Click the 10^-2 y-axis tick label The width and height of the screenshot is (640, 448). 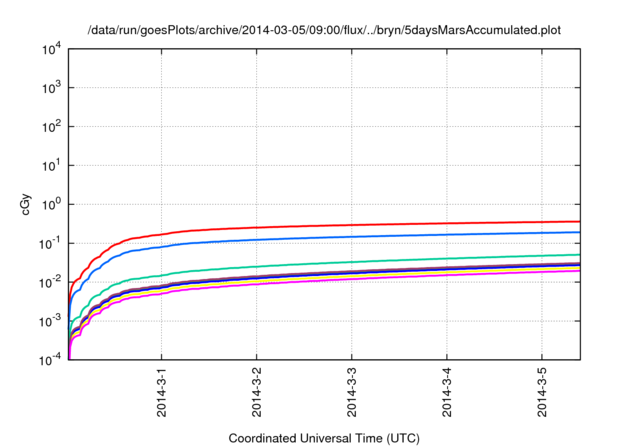pyautogui.click(x=50, y=282)
